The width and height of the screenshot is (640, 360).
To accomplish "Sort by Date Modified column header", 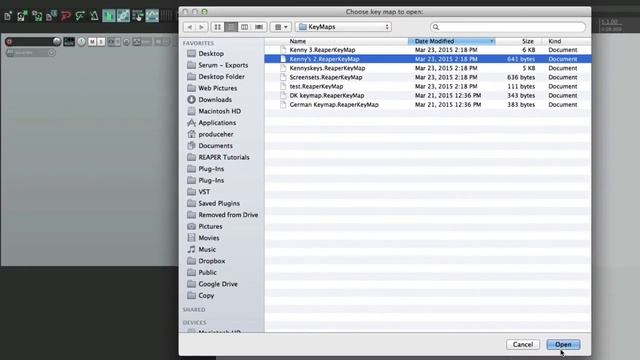I will 452,41.
